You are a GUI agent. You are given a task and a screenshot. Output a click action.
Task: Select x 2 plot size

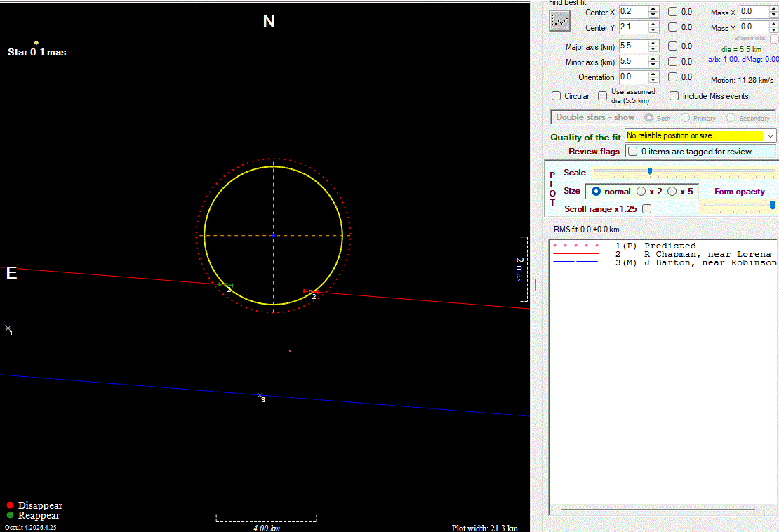pyautogui.click(x=641, y=191)
